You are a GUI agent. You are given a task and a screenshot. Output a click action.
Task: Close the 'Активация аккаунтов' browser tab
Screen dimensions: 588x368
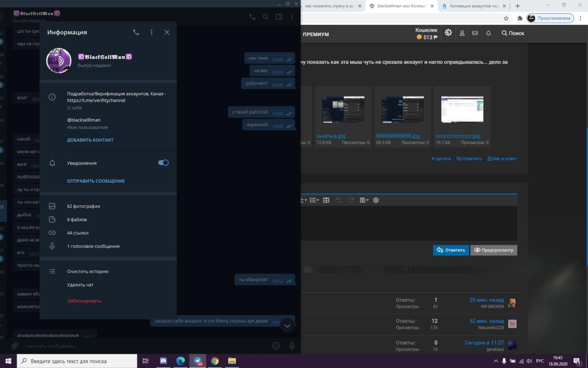tap(504, 6)
